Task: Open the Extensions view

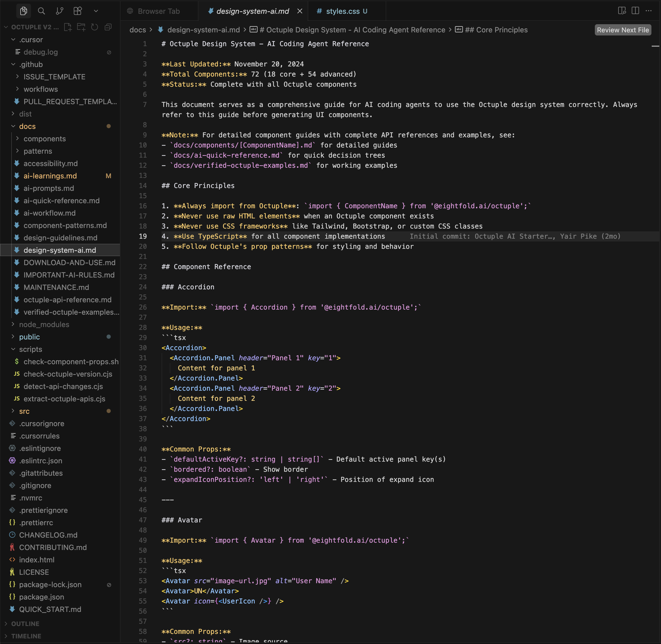Action: pos(77,10)
